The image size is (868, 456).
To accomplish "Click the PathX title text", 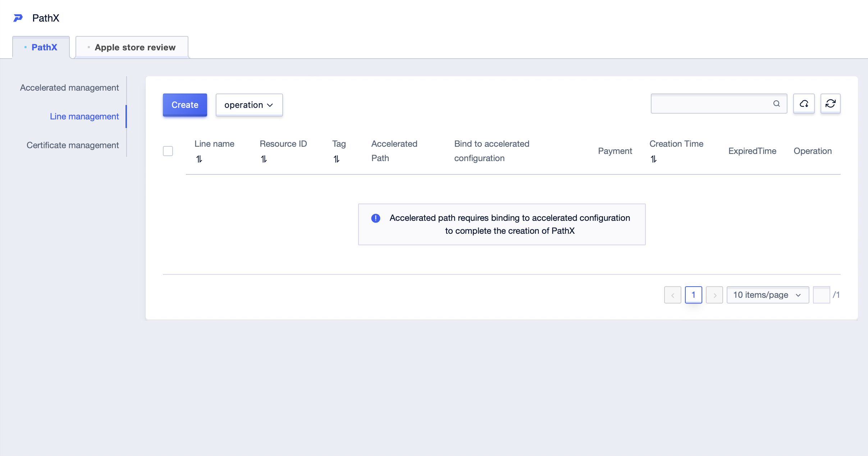I will pyautogui.click(x=46, y=18).
